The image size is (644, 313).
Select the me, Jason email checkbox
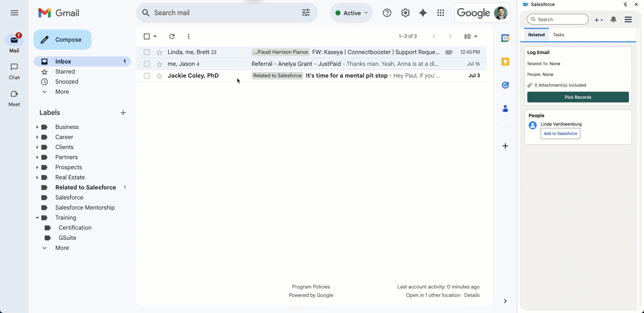tap(147, 64)
